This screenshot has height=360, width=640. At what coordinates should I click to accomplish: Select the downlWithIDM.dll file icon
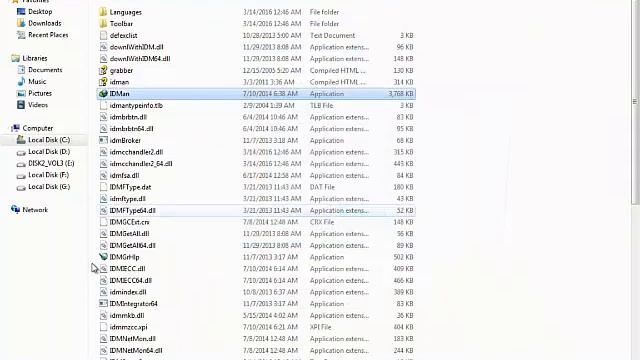pyautogui.click(x=103, y=47)
